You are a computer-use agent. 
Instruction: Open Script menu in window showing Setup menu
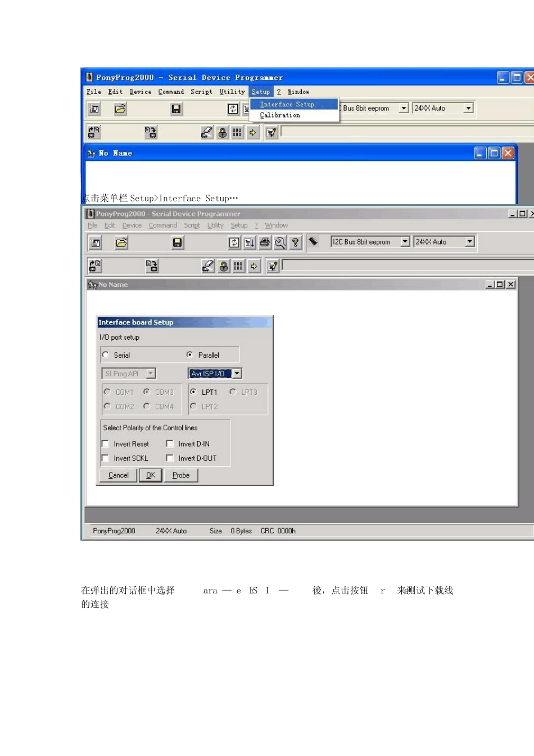click(x=201, y=92)
